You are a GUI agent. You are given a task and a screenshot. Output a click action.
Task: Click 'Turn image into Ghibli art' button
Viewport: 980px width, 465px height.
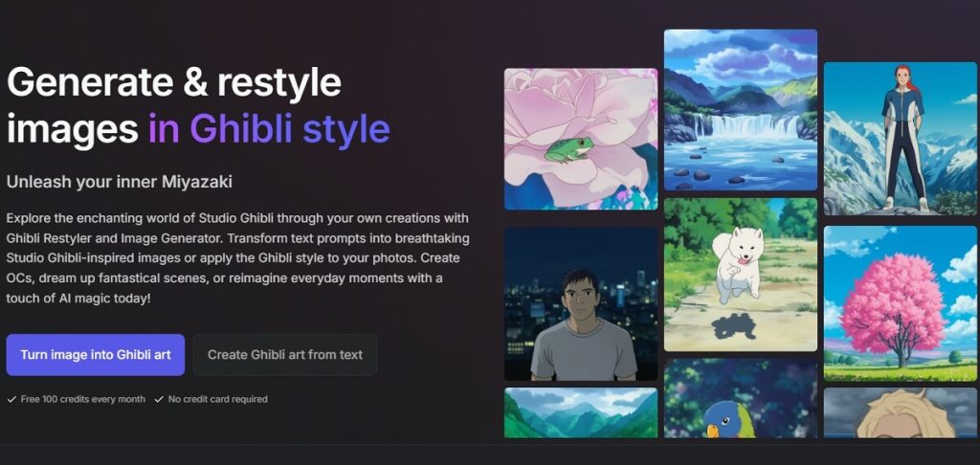[96, 355]
